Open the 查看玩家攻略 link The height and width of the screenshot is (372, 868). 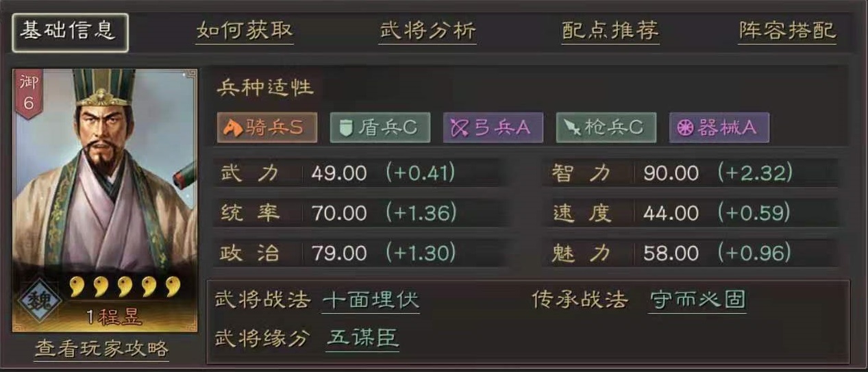[x=101, y=349]
